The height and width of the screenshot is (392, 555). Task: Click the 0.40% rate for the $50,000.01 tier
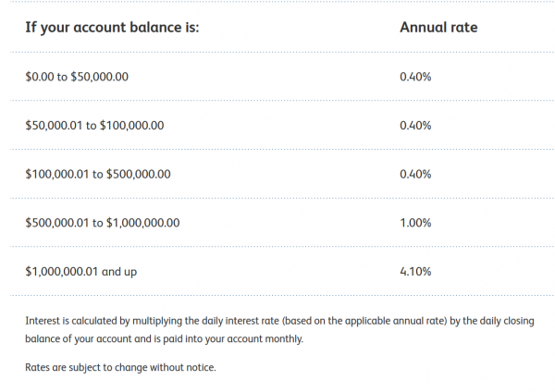(x=415, y=125)
